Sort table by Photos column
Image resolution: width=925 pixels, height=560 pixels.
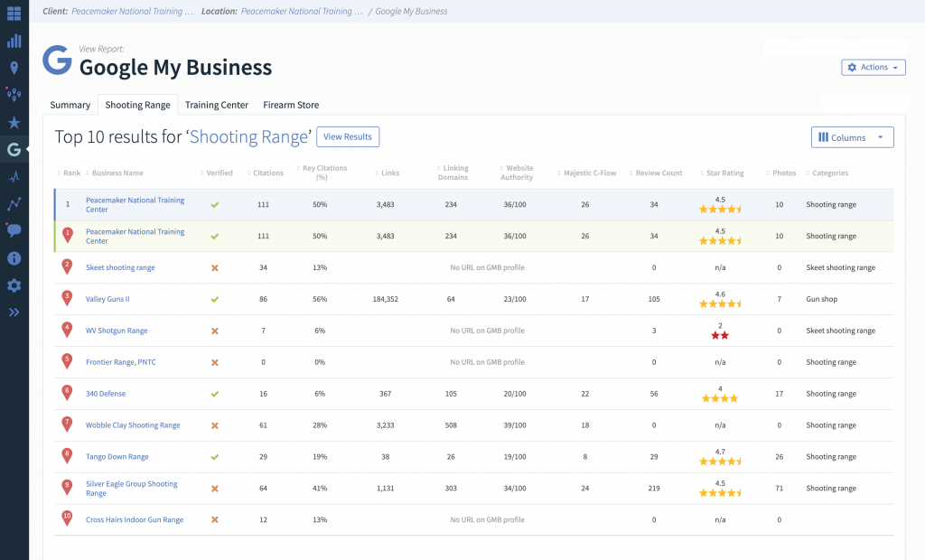point(781,173)
